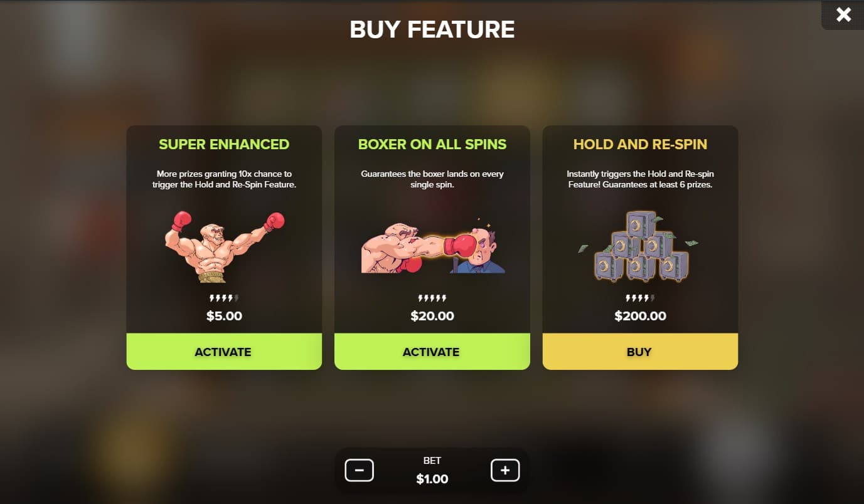Click the boxer punching man illustration
The image size is (864, 504).
click(x=432, y=246)
